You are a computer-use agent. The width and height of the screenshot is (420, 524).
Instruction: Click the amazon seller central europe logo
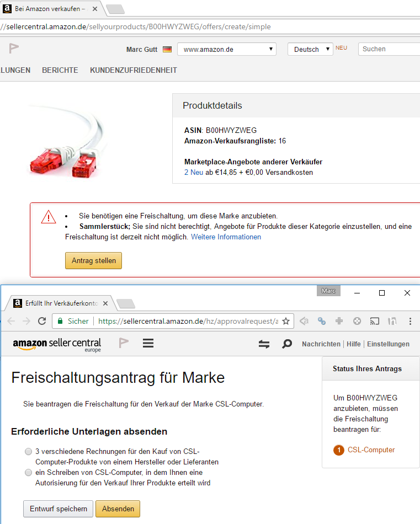point(57,344)
